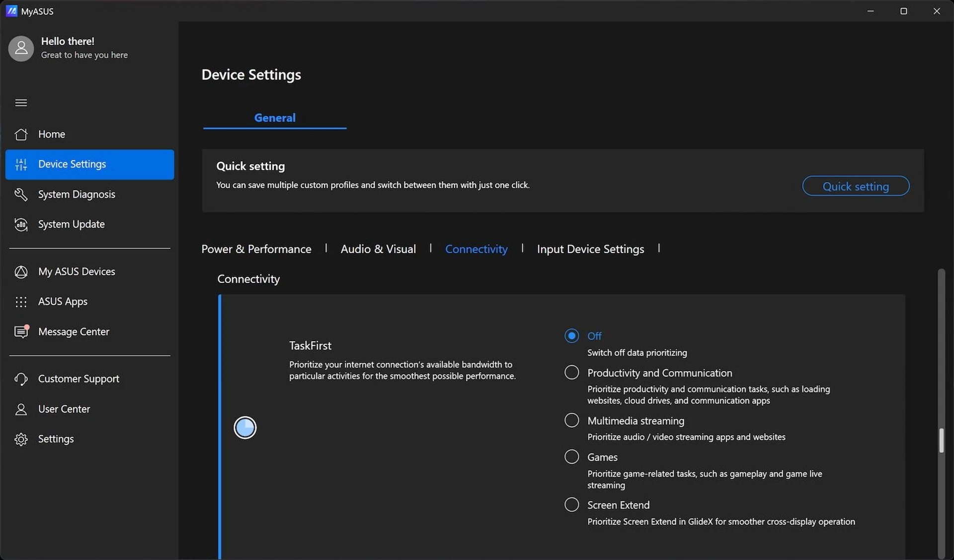Image resolution: width=954 pixels, height=560 pixels.
Task: Open Customer Support page
Action: (x=89, y=379)
